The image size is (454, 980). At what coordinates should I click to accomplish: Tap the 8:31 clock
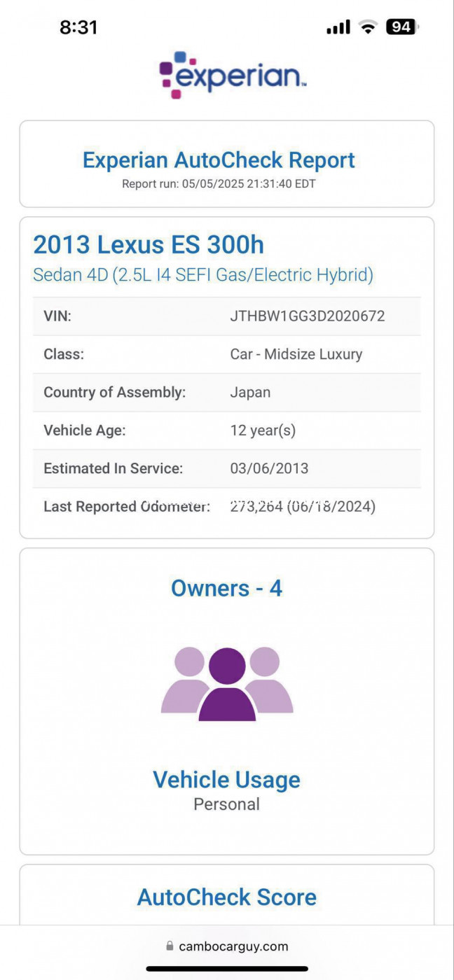tap(78, 27)
